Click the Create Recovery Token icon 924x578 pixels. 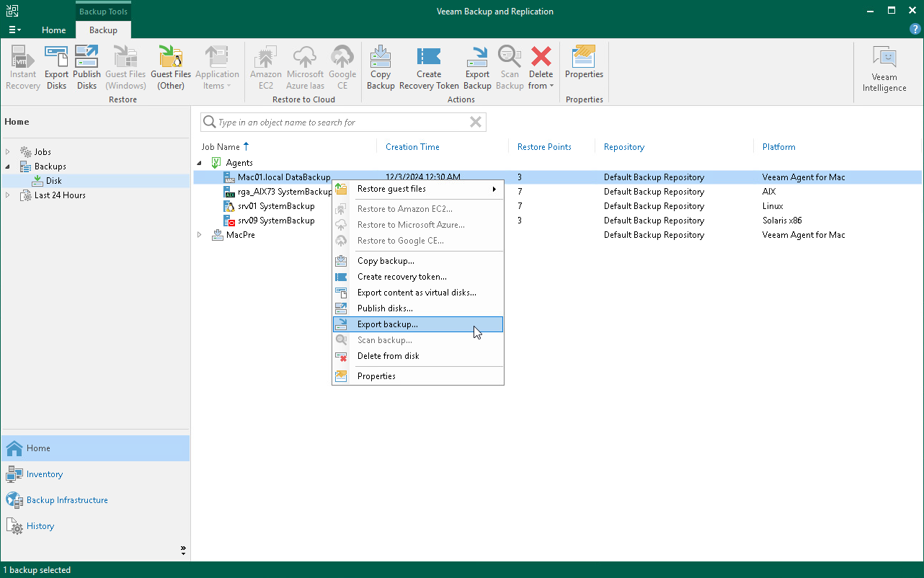coord(428,66)
